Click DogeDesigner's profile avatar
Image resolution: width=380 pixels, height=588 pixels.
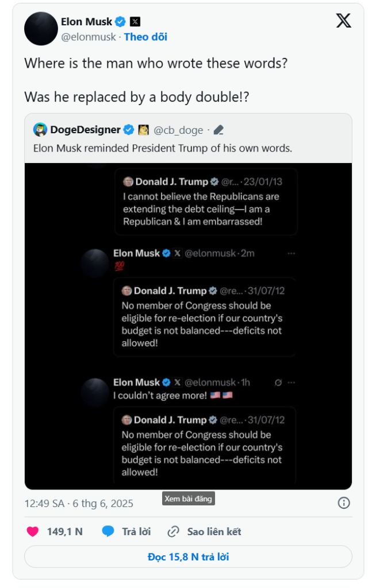40,130
